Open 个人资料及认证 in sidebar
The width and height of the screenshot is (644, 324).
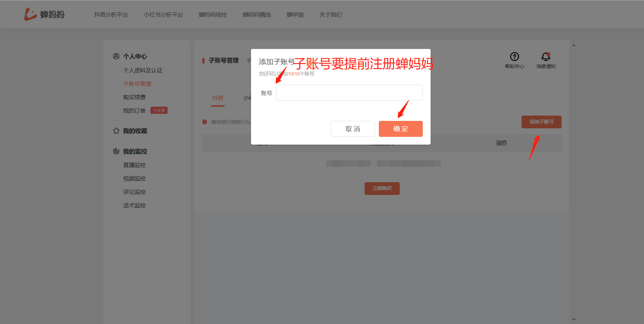pos(143,70)
